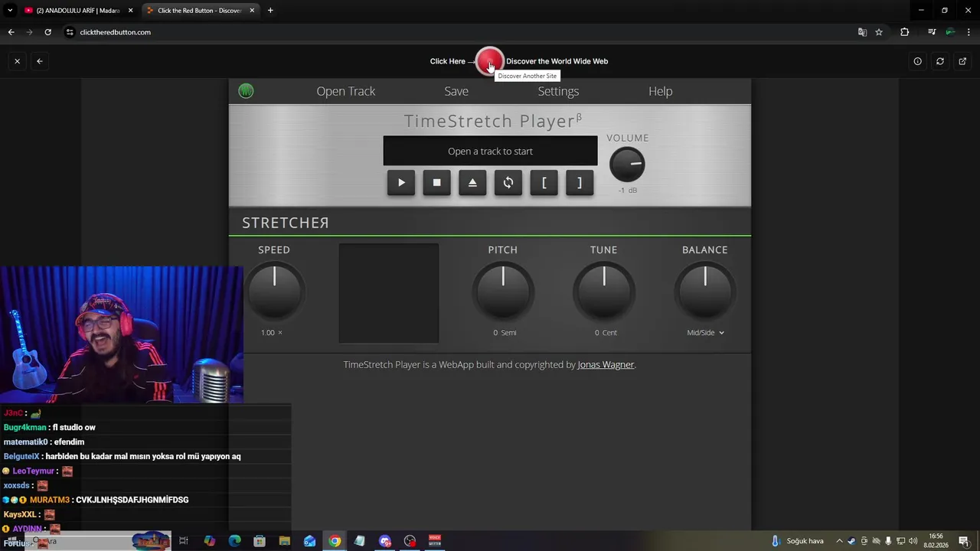Click the eject track button

tap(472, 182)
